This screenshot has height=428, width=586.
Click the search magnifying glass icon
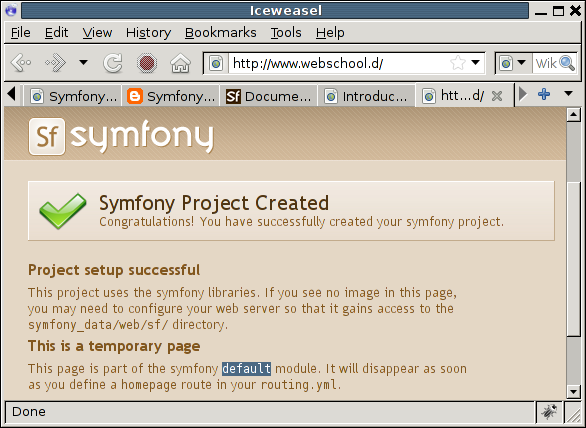(x=567, y=63)
